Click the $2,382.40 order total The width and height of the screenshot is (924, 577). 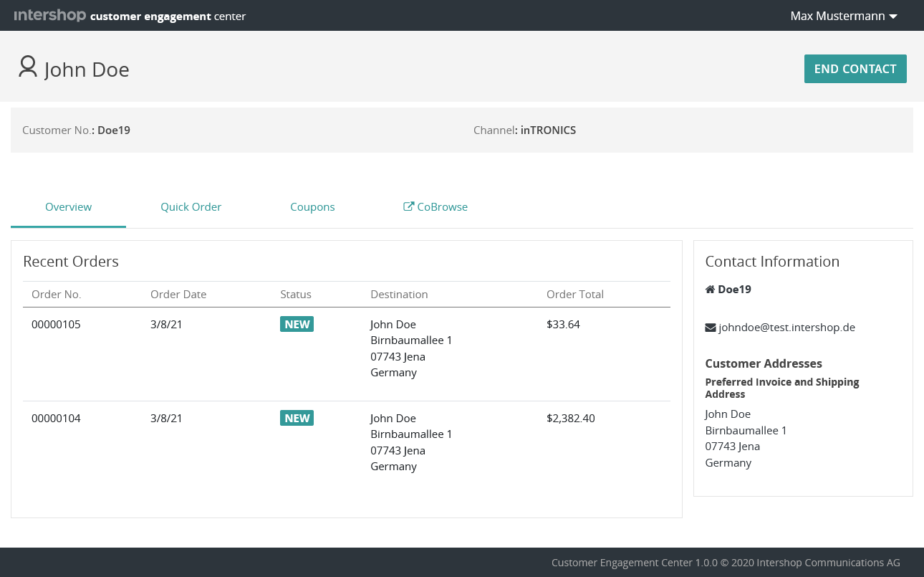pyautogui.click(x=571, y=418)
